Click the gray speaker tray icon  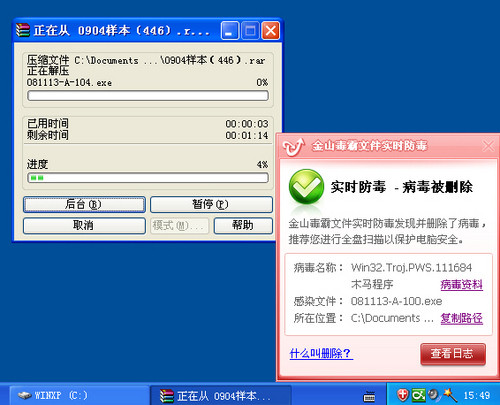(434, 395)
